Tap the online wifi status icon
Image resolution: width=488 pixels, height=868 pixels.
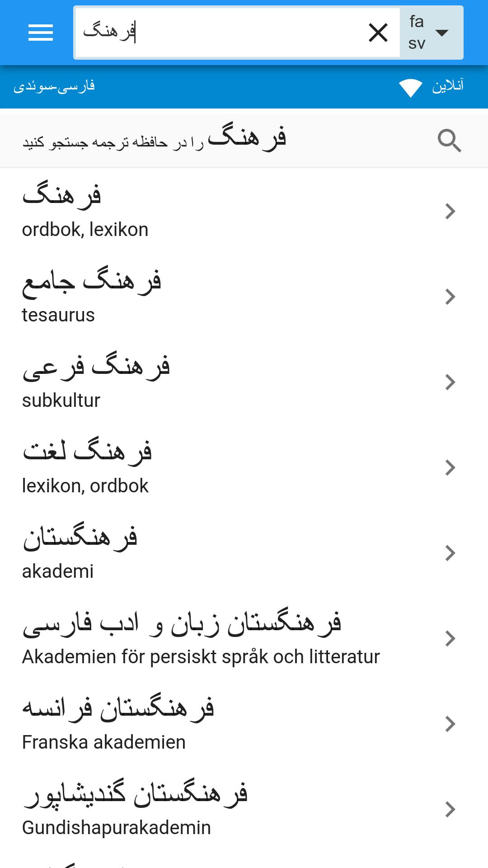click(x=410, y=87)
